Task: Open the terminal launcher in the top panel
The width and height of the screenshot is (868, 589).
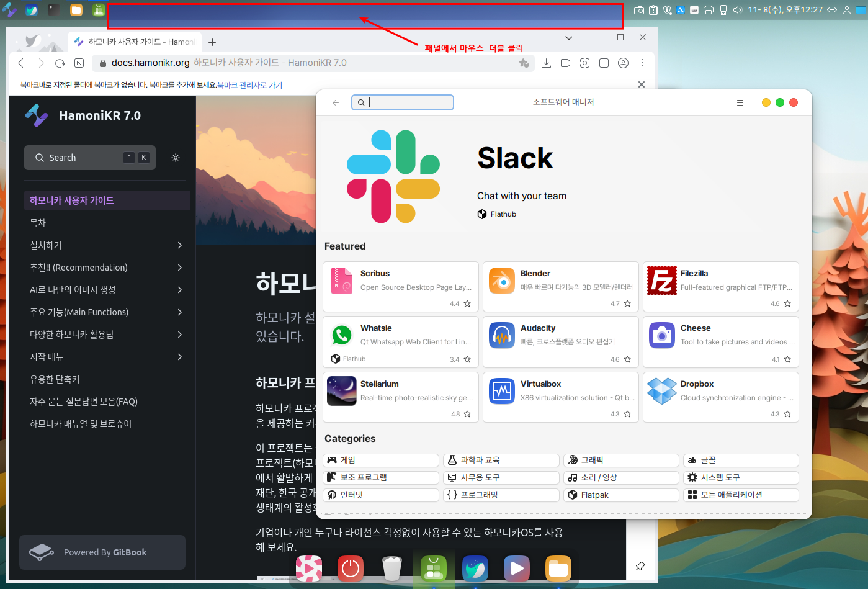Action: [x=54, y=10]
